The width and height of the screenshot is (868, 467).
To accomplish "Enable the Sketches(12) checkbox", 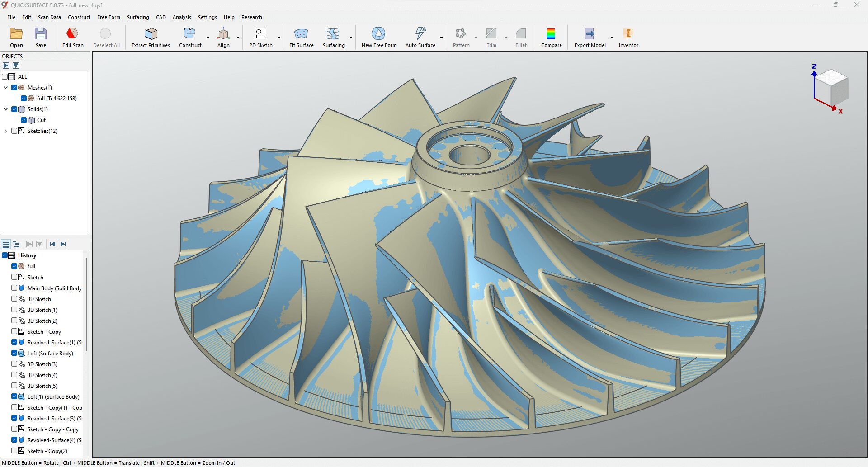I will (14, 131).
